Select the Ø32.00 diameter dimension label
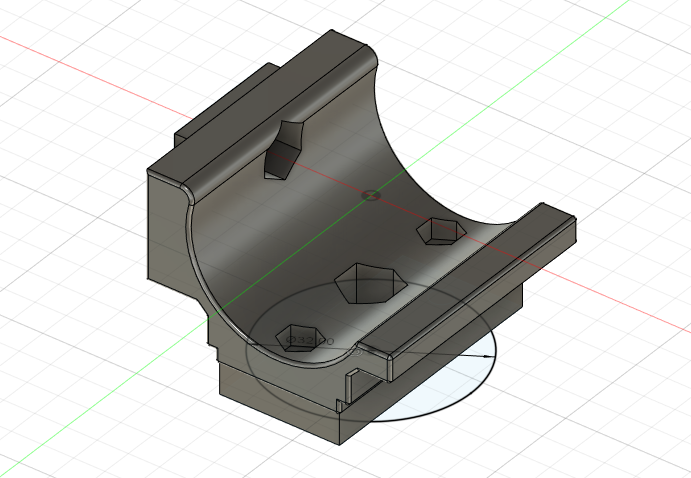The height and width of the screenshot is (478, 691). [x=310, y=341]
